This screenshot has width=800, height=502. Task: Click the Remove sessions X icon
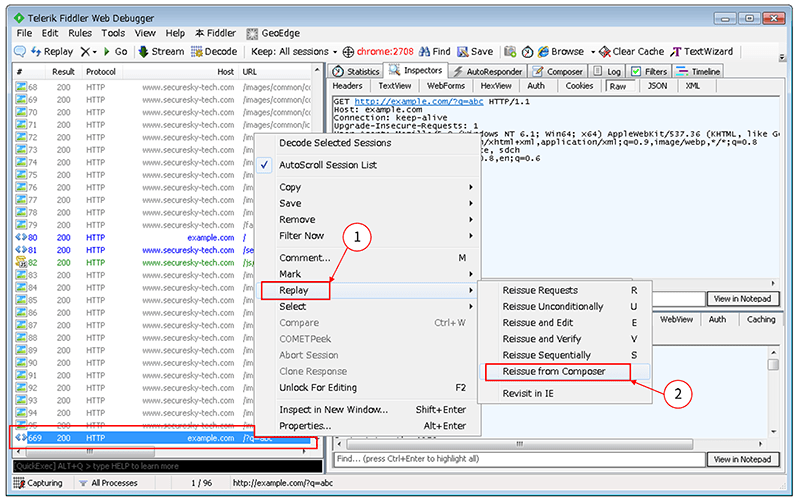point(85,52)
